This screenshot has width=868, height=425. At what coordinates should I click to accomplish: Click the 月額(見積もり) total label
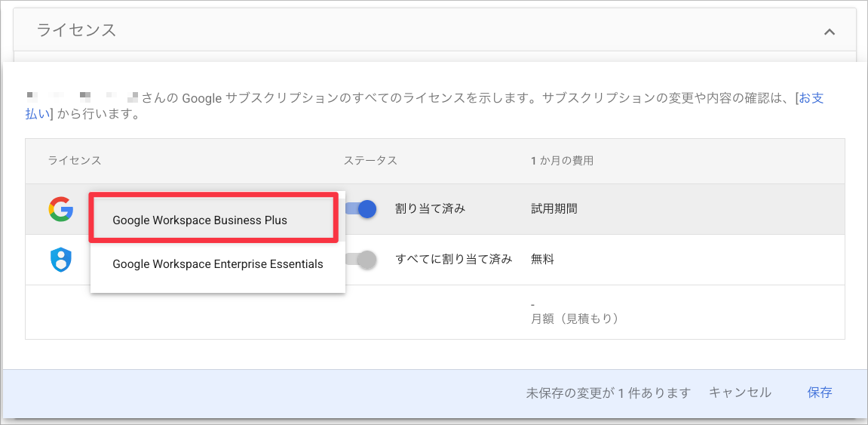pos(574,319)
